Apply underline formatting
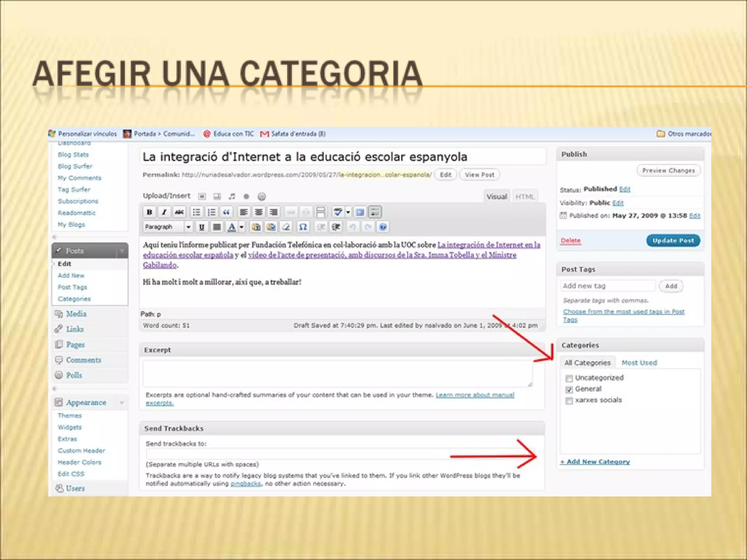747x560 pixels. pos(201,227)
